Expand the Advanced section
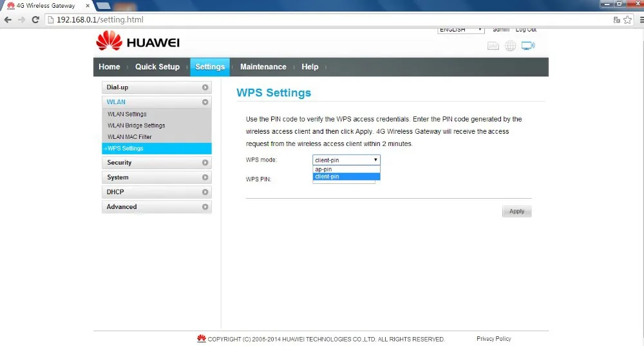 [156, 206]
